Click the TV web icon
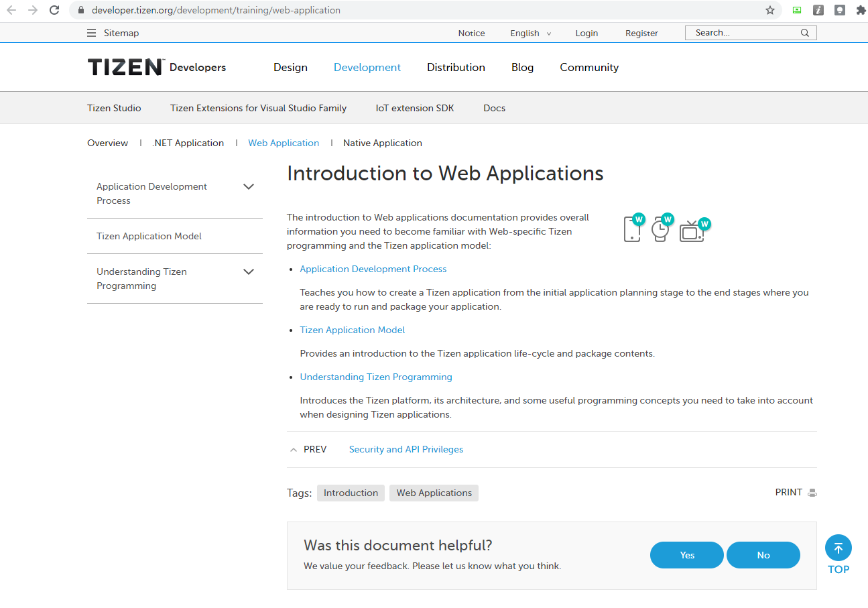 tap(694, 229)
